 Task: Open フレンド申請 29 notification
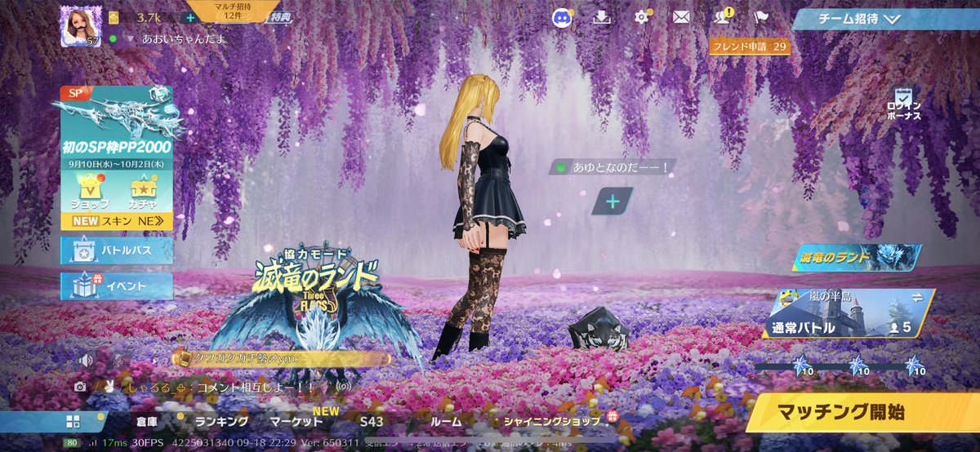[x=749, y=47]
